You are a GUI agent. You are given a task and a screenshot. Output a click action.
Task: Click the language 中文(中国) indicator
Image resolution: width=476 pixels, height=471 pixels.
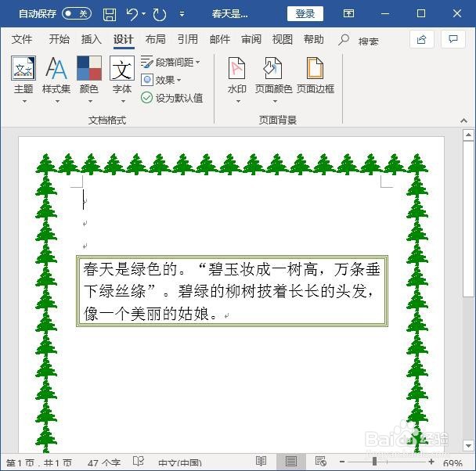click(180, 462)
